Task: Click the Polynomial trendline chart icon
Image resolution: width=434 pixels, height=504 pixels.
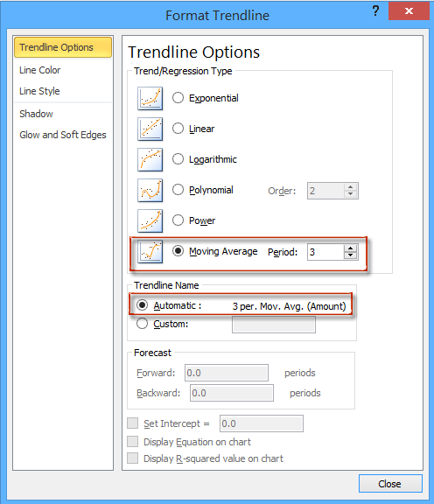Action: [150, 190]
